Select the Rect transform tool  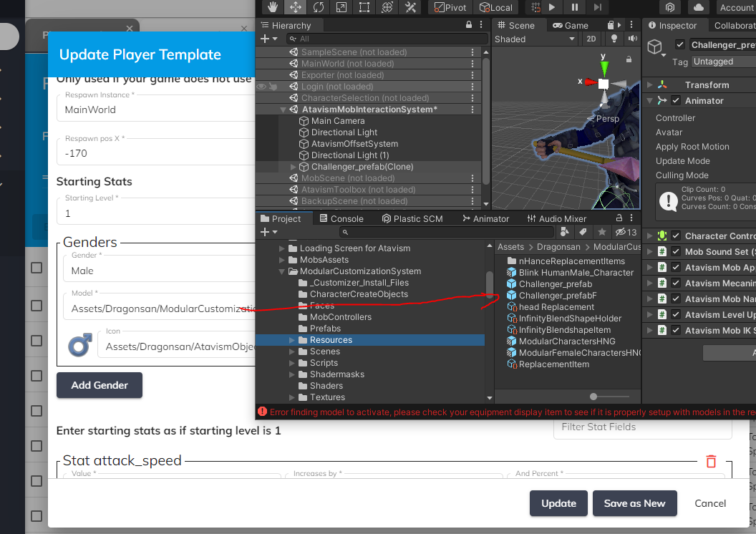tap(364, 7)
